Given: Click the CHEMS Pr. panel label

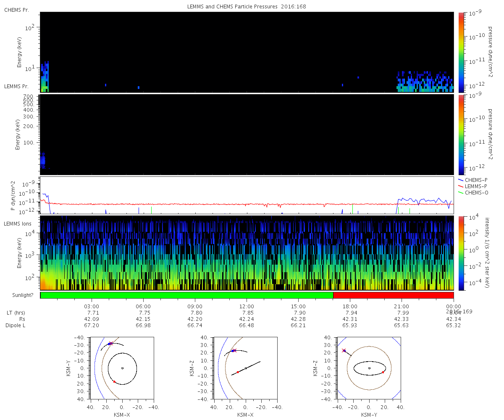Looking at the screenshot, I should [16, 10].
